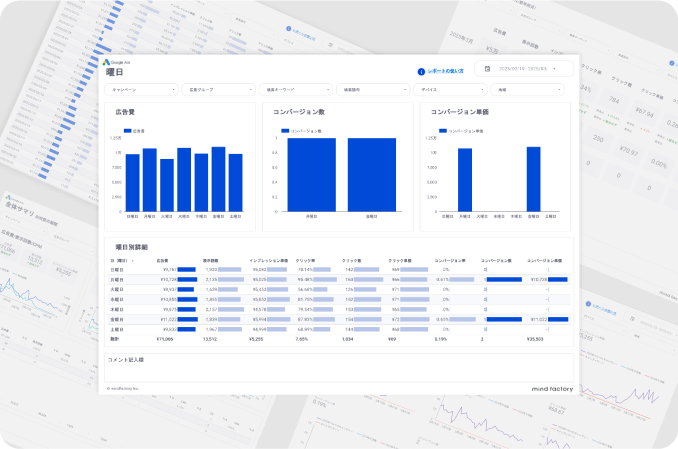This screenshot has width=678, height=449.
Task: Sort table by クリック数 column header
Action: (x=352, y=261)
